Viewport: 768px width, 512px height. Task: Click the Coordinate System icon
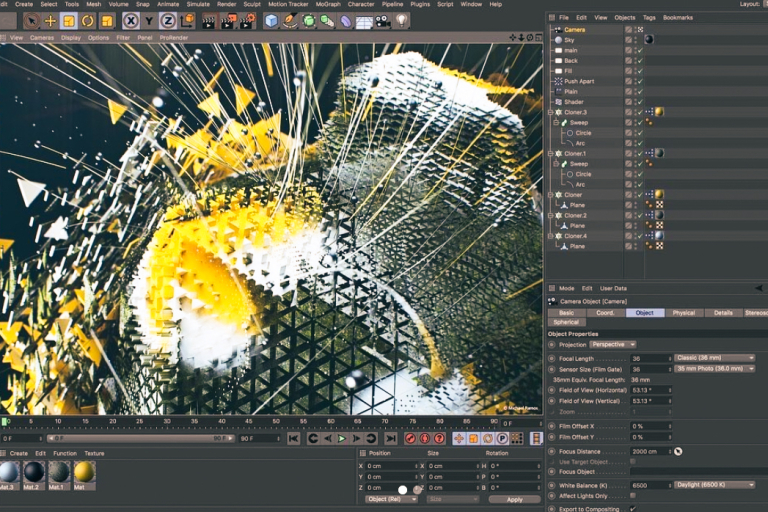(x=187, y=21)
